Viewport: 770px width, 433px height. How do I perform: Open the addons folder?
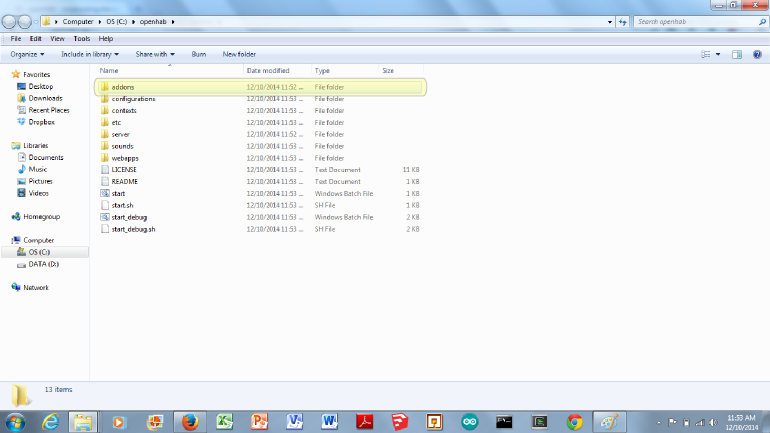(260, 87)
